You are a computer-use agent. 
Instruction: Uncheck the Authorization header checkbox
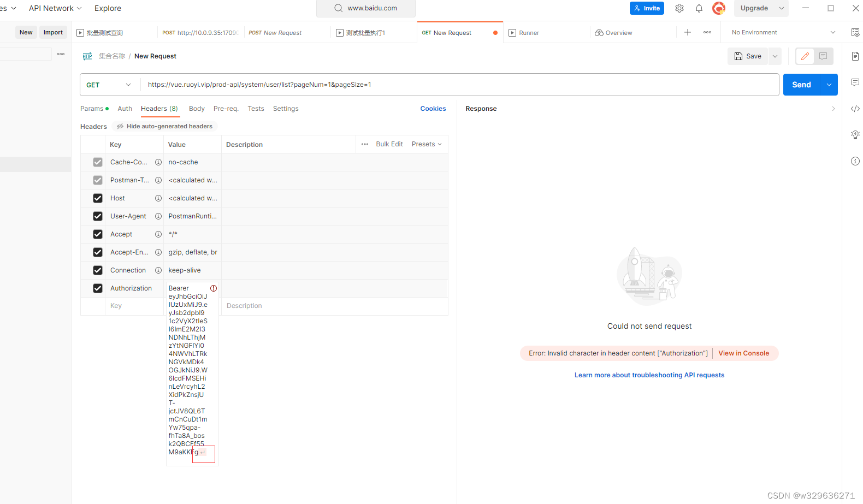(x=98, y=288)
